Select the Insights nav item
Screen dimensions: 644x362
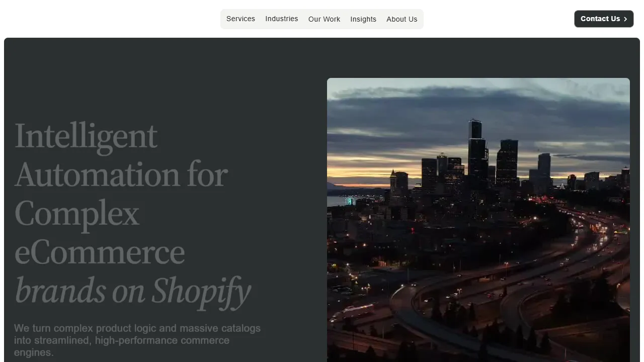363,19
